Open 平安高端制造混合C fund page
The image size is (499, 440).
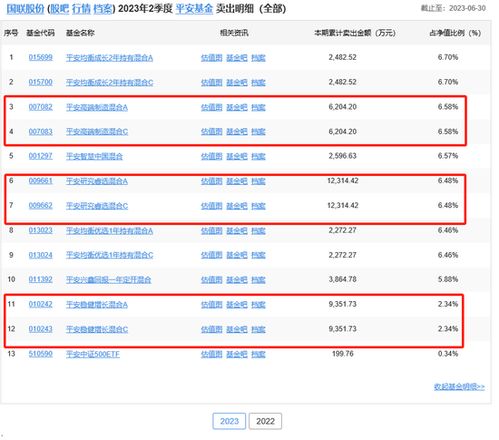(x=97, y=132)
